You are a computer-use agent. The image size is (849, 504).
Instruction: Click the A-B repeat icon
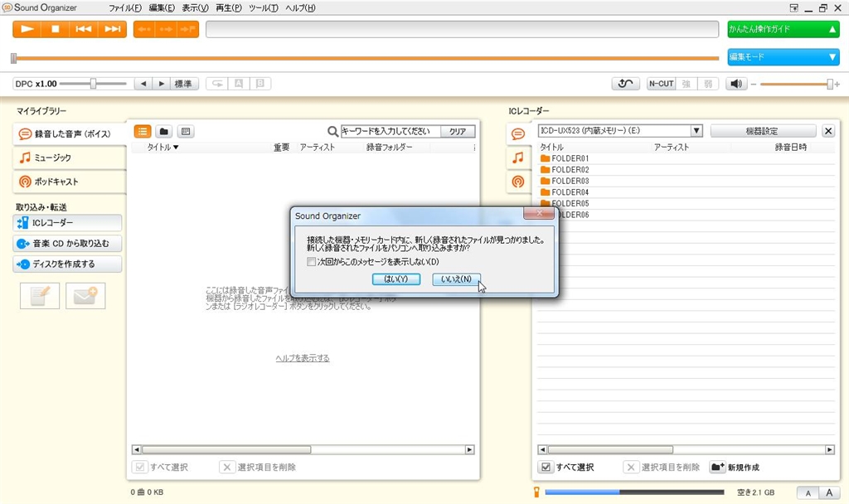pos(217,84)
